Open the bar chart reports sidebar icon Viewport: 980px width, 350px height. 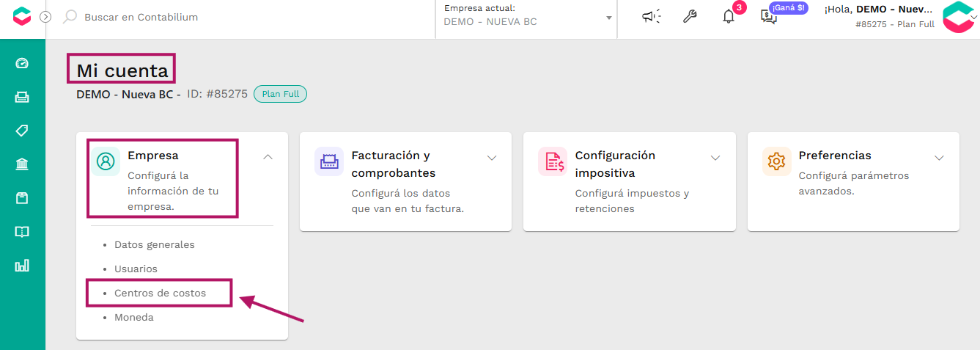(x=22, y=266)
